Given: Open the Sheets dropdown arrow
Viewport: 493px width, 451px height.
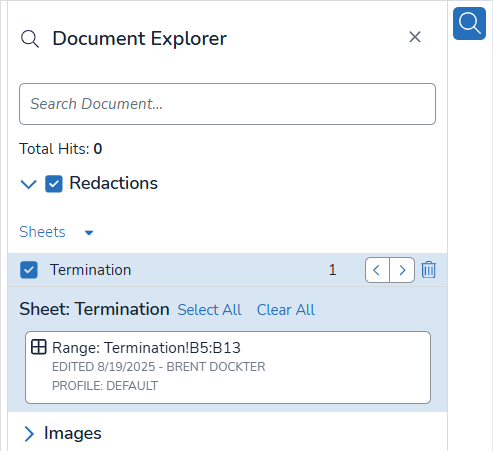Looking at the screenshot, I should (89, 233).
